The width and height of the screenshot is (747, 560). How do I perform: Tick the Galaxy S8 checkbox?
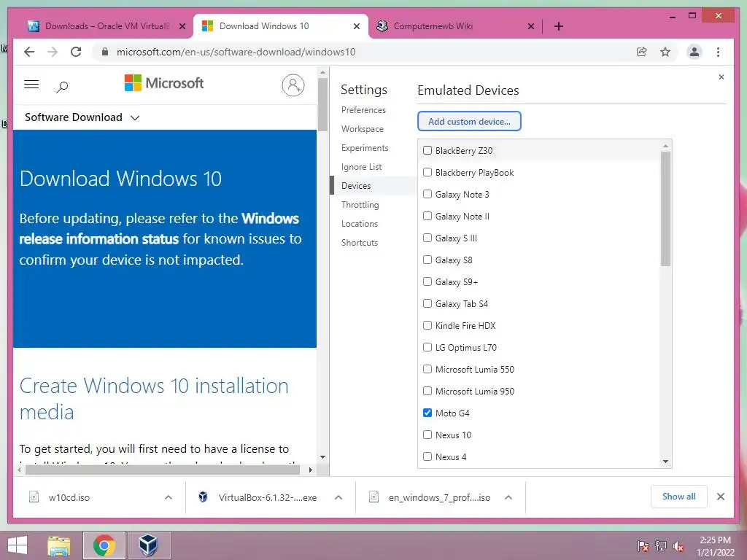(427, 260)
